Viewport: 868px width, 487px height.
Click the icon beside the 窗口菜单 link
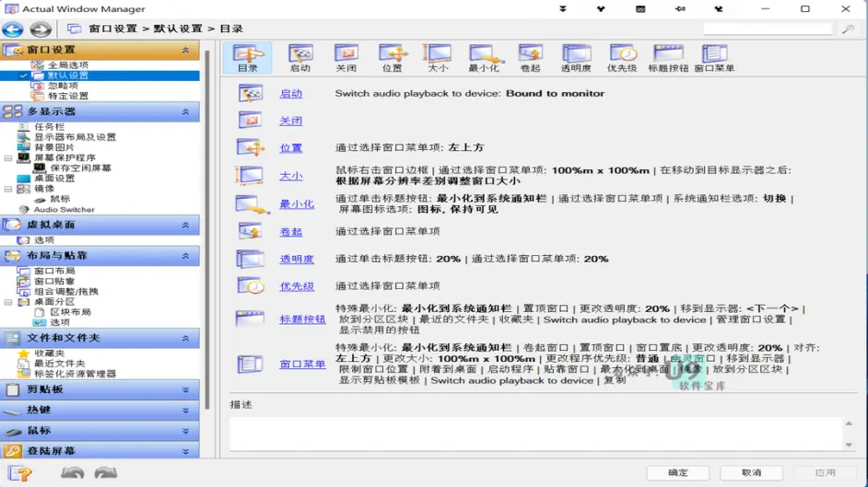pyautogui.click(x=250, y=364)
